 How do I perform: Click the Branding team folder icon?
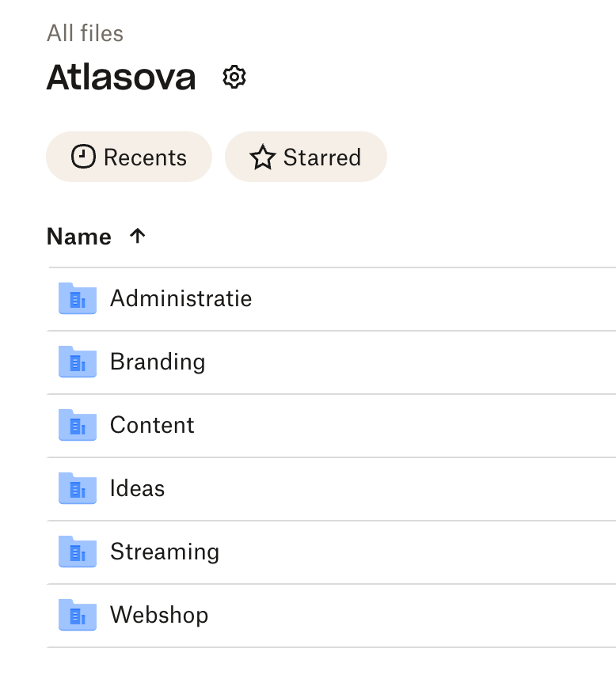[x=78, y=362]
